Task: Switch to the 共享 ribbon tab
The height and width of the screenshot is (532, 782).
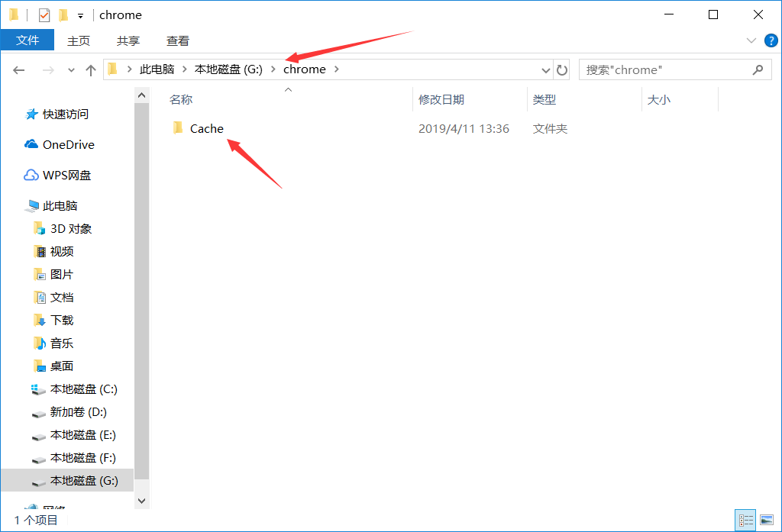Action: (128, 41)
